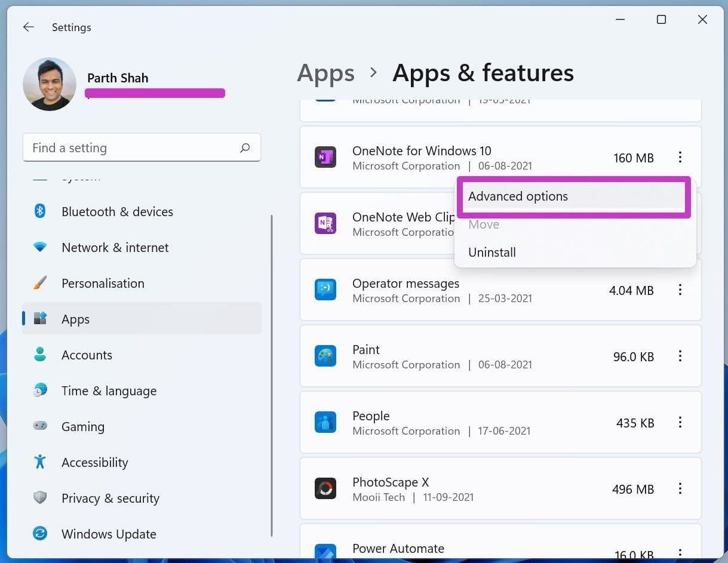Select the PhotoScape X app name
The height and width of the screenshot is (563, 728).
pyautogui.click(x=391, y=482)
